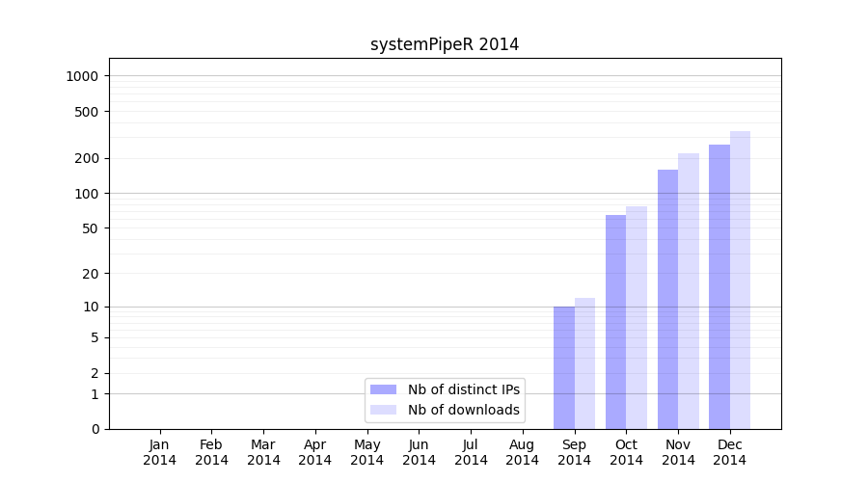
Task: Select the 'Nb of distinct IPs' legend label
Action: coord(463,389)
